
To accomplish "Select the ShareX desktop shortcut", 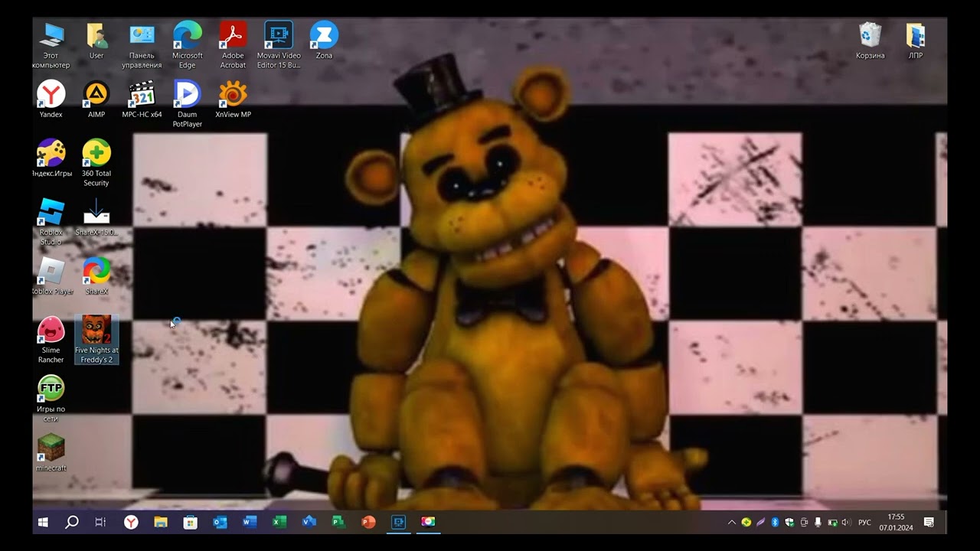I will pyautogui.click(x=96, y=276).
